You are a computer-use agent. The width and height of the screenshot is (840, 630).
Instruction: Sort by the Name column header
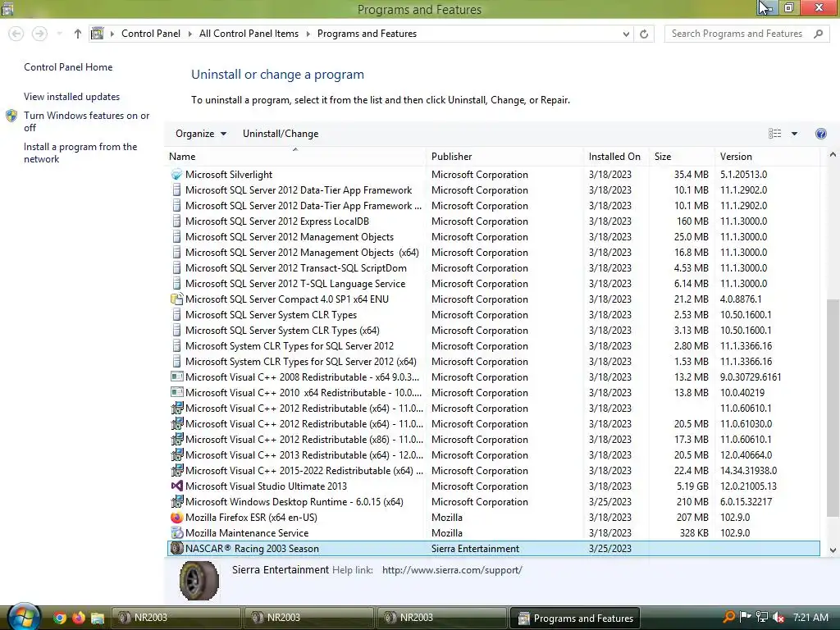(295, 157)
